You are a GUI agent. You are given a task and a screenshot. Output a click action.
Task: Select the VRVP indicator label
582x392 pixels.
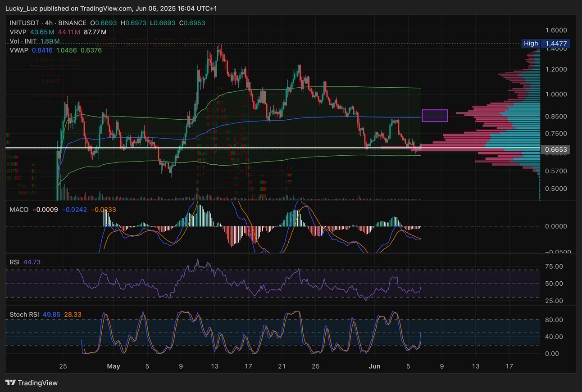click(x=18, y=32)
